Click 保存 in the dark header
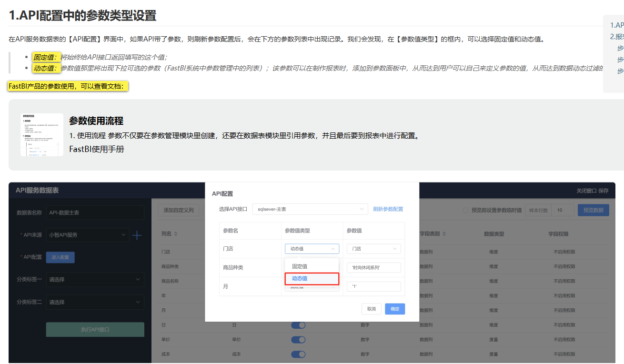The width and height of the screenshot is (624, 364). coord(604,191)
